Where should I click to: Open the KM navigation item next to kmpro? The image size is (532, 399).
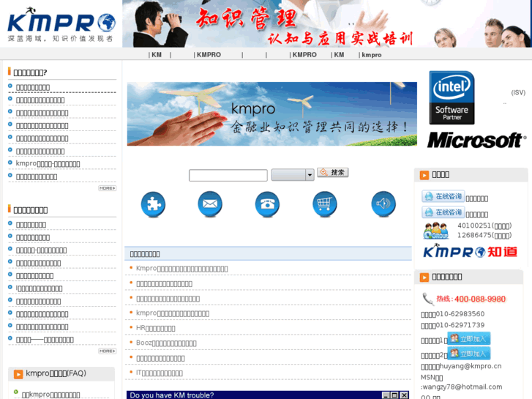pyautogui.click(x=339, y=55)
